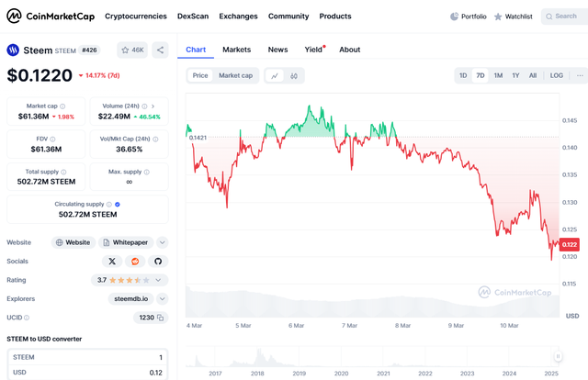
Task: Copy the UCID 1230 value
Action: (x=161, y=318)
